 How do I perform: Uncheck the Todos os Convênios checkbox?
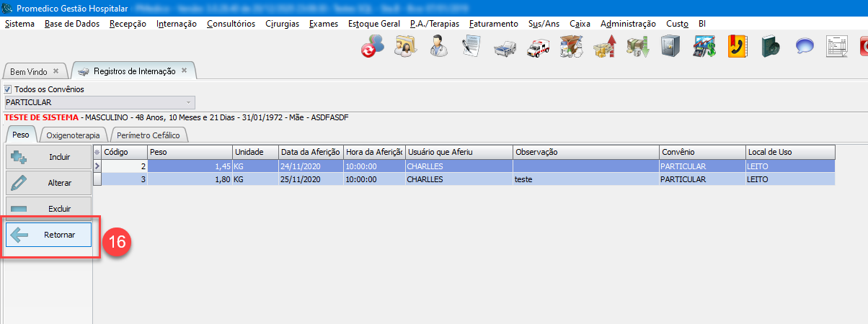[9, 89]
